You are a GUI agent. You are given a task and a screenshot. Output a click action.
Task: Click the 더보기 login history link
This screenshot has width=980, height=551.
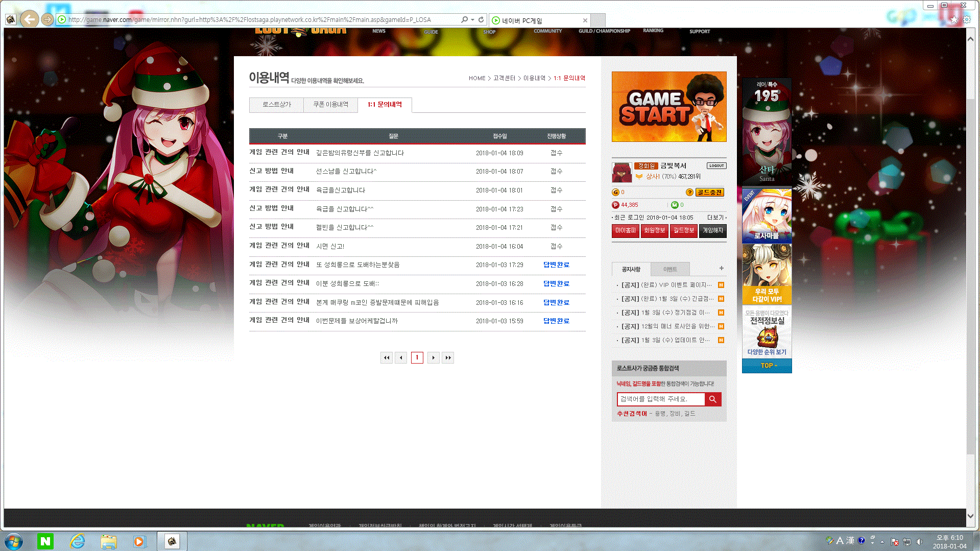(716, 218)
